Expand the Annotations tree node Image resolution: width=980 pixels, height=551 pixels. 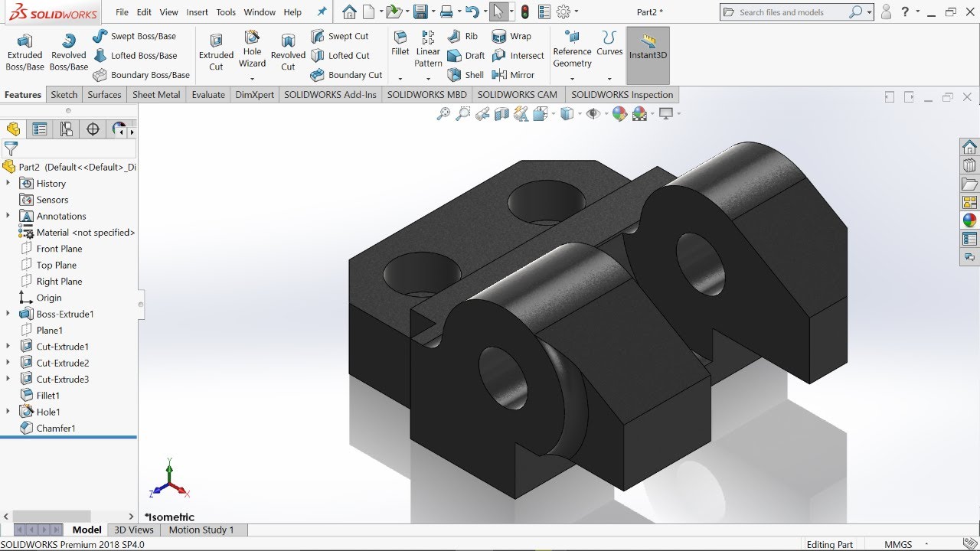click(8, 216)
